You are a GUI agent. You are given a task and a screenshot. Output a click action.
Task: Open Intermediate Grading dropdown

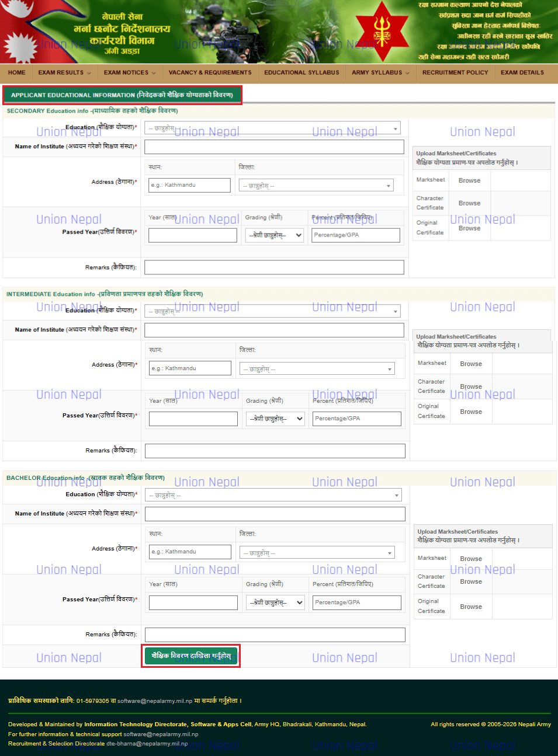(x=276, y=419)
